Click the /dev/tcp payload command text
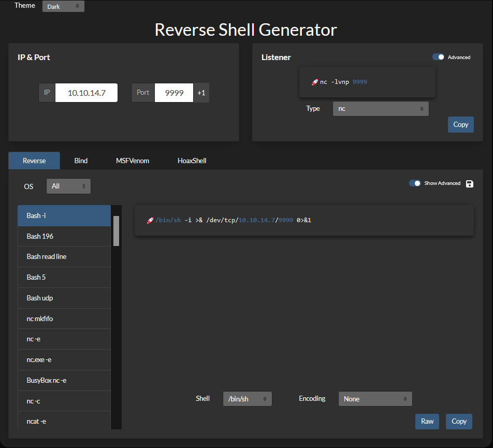 tap(233, 221)
